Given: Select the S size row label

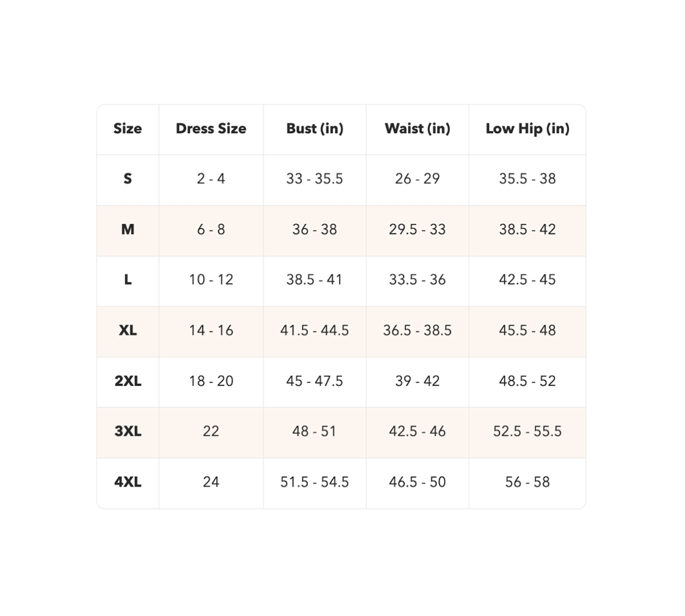Looking at the screenshot, I should coord(128,179).
